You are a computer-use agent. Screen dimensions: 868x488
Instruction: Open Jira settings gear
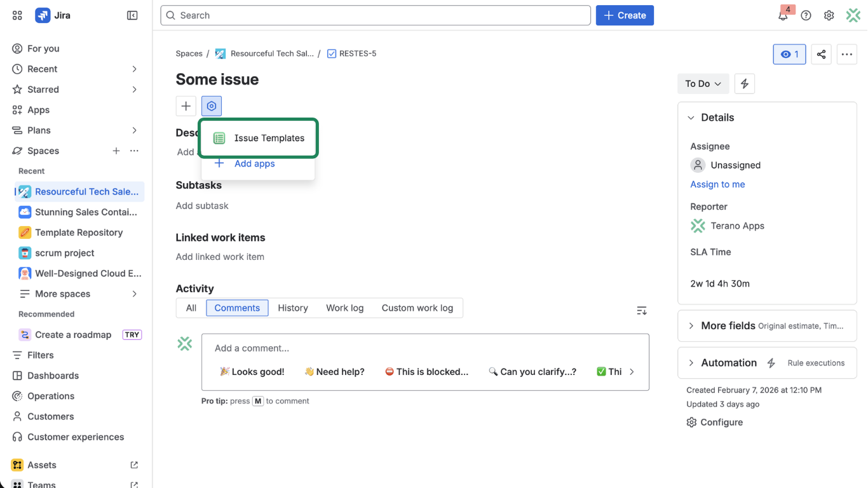pyautogui.click(x=829, y=15)
